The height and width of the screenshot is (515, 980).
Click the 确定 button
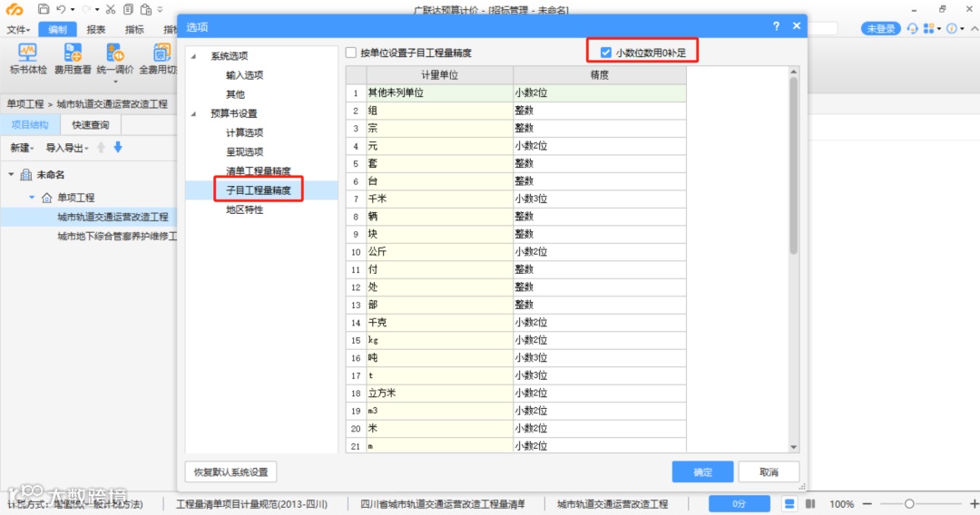pos(702,471)
